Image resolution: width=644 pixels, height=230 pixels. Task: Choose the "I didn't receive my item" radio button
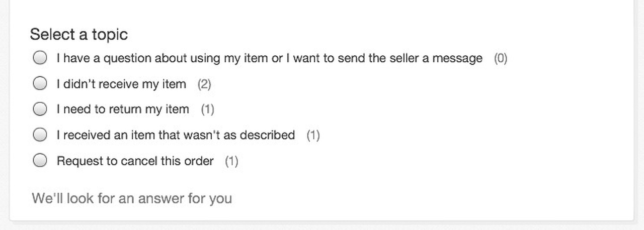click(x=40, y=83)
